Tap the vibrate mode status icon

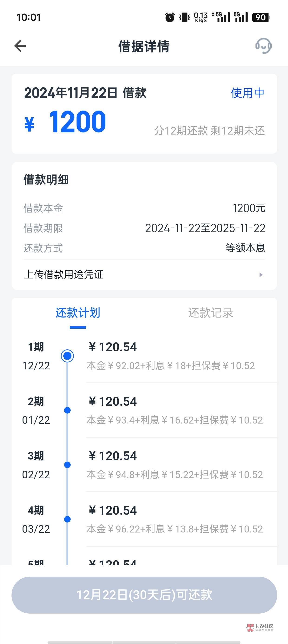(x=184, y=17)
